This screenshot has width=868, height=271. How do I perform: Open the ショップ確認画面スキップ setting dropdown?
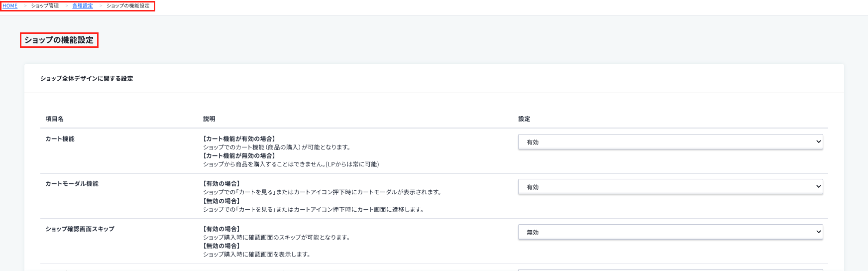click(x=670, y=232)
